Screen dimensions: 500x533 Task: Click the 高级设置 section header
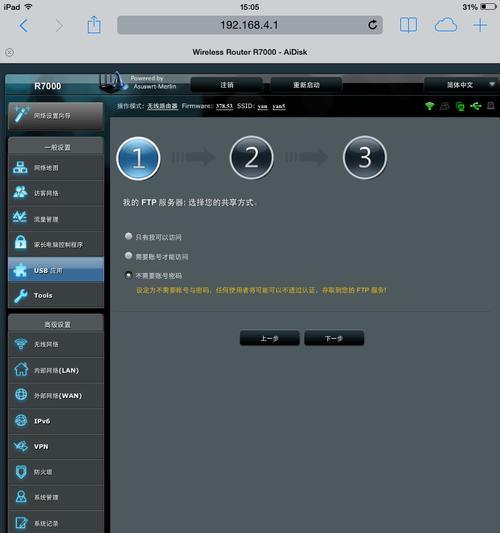pyautogui.click(x=57, y=324)
